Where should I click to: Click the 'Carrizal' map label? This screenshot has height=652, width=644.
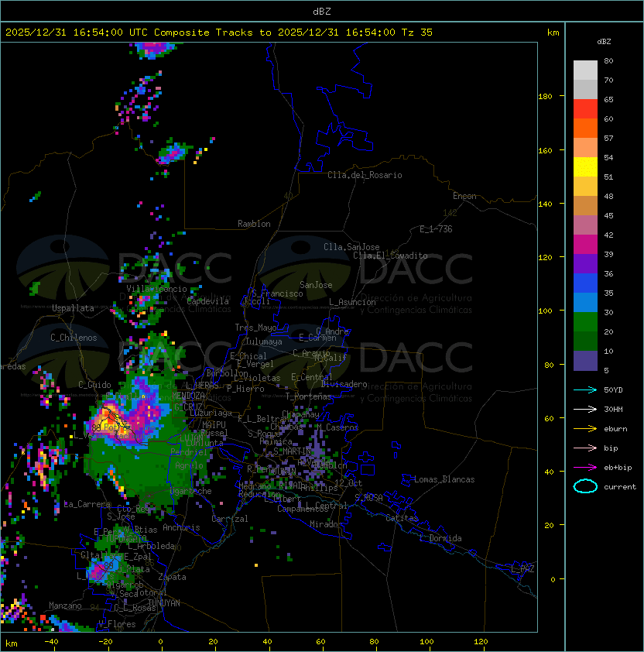pyautogui.click(x=230, y=519)
